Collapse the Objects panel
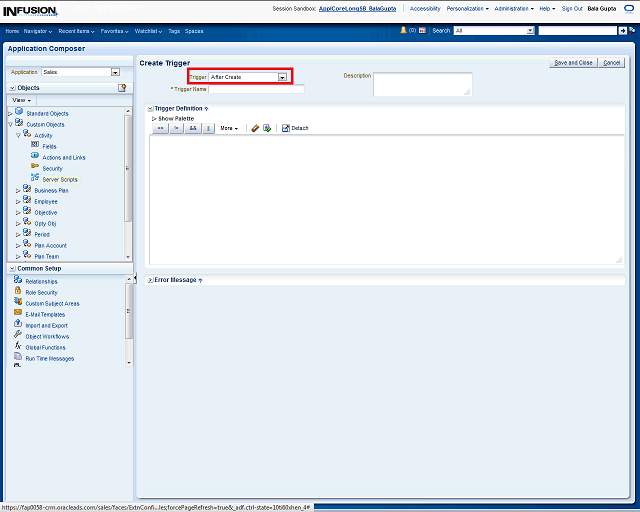 (x=13, y=88)
